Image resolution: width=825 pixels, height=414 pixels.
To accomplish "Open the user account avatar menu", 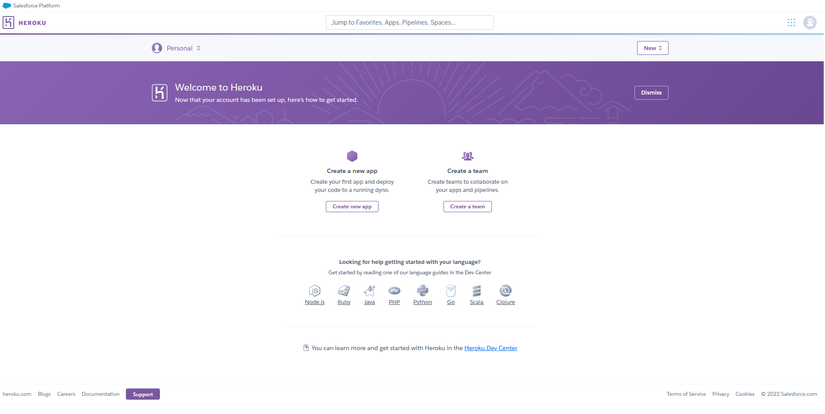I will (x=809, y=23).
